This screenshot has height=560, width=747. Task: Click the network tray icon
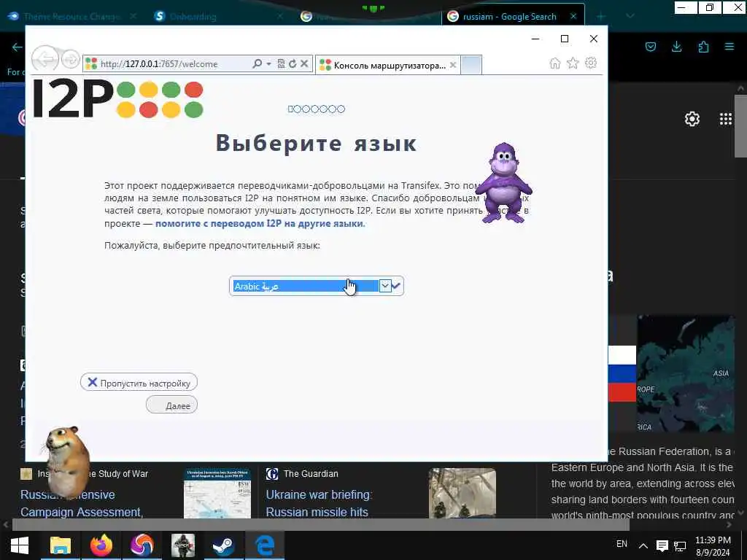(x=680, y=546)
